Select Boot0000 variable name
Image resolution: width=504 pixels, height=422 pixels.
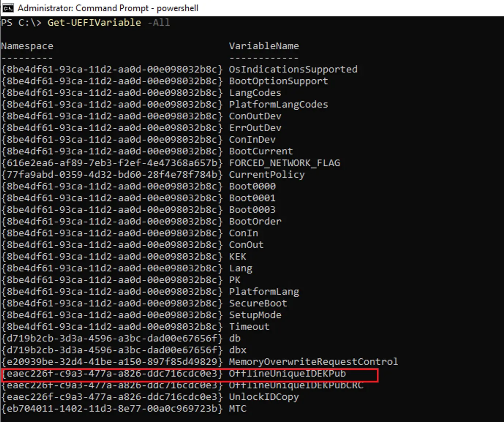click(252, 186)
